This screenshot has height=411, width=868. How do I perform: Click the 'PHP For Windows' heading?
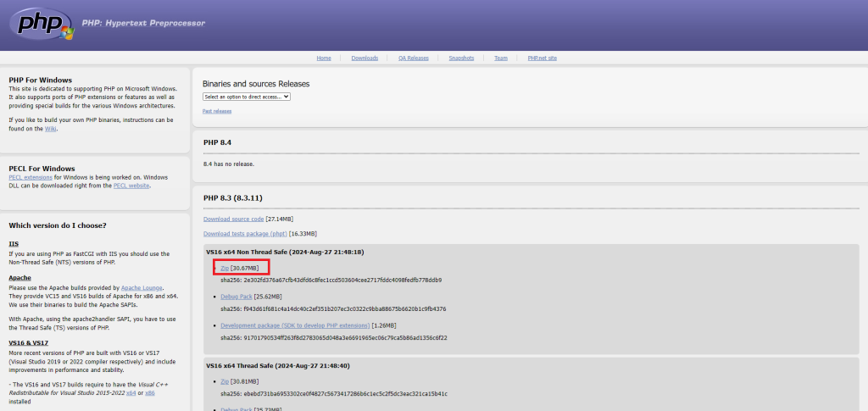pos(41,81)
